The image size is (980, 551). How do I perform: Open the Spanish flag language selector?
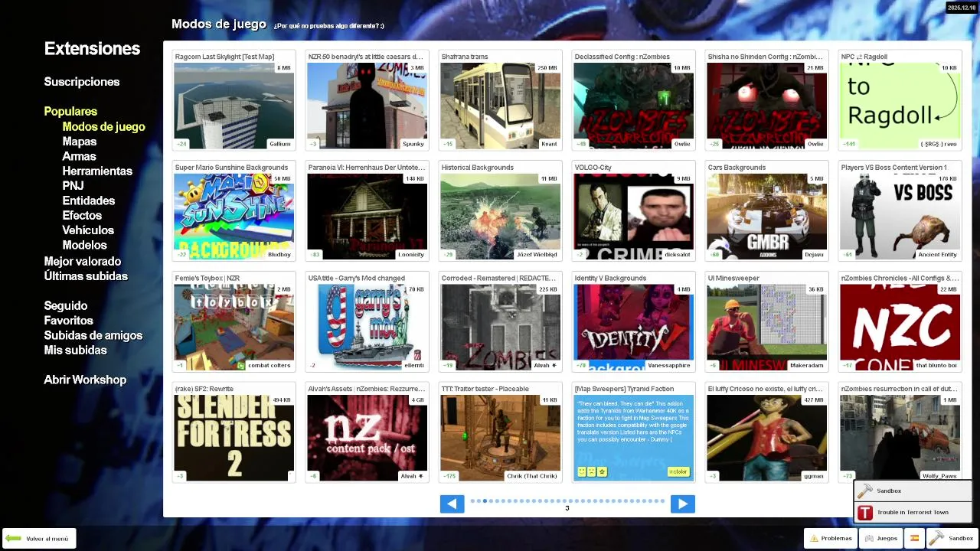click(x=913, y=538)
